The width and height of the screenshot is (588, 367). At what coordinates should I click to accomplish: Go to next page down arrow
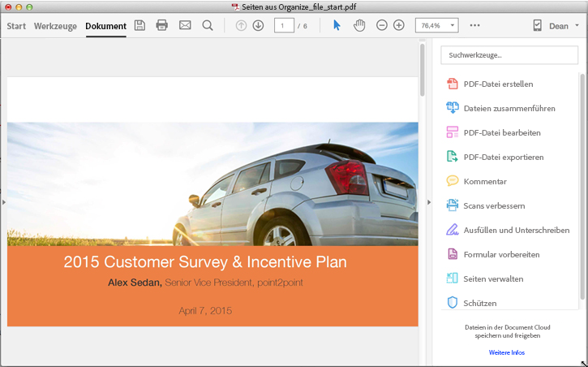pos(258,25)
